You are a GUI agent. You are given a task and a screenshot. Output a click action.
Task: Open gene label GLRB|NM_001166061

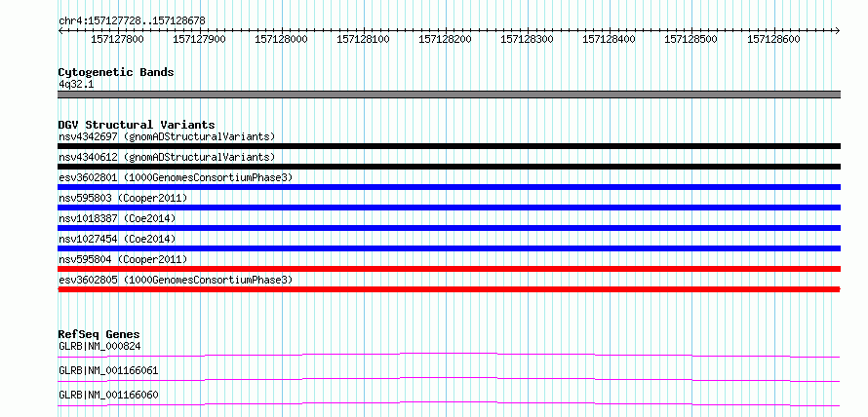click(x=108, y=370)
